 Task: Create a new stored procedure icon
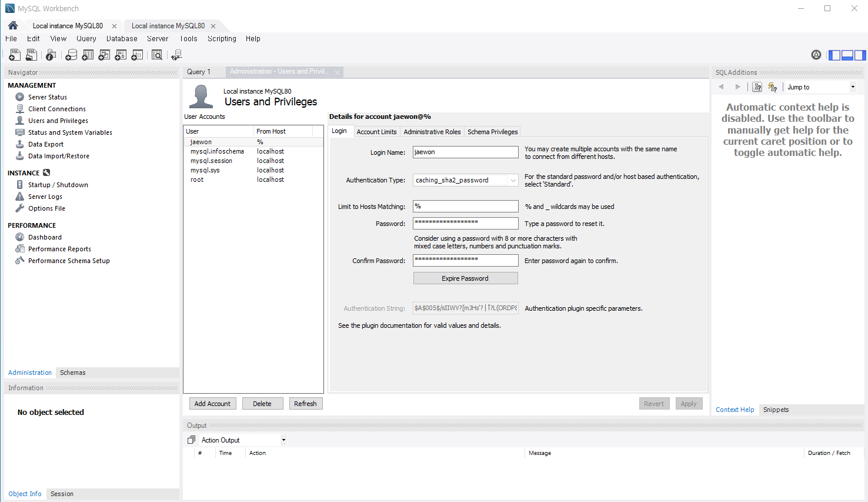[121, 55]
